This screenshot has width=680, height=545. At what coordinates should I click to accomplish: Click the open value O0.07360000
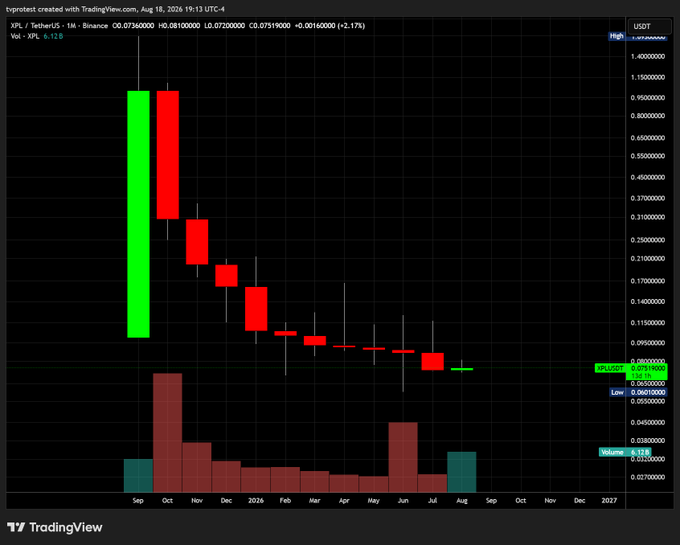pyautogui.click(x=133, y=26)
